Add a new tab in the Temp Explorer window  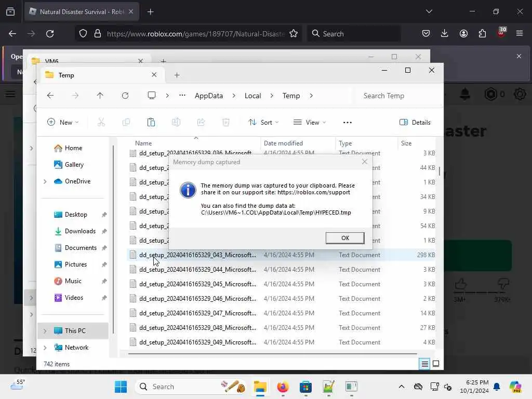(x=177, y=75)
